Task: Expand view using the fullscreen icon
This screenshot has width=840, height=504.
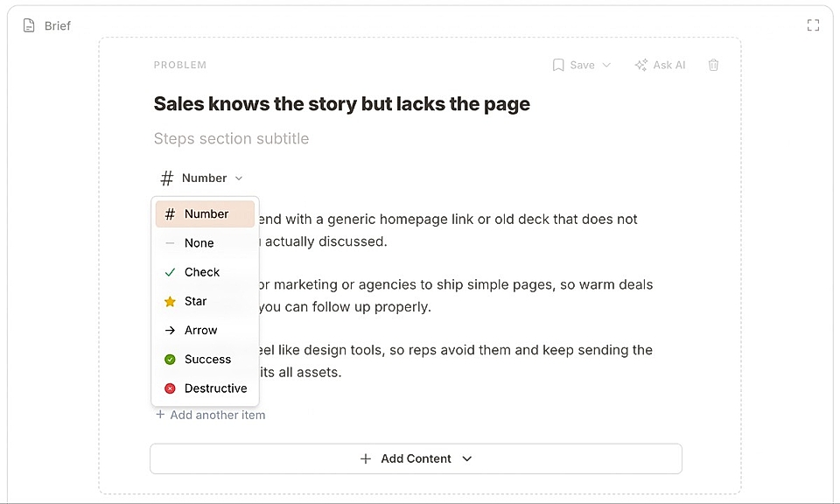Action: tap(813, 25)
